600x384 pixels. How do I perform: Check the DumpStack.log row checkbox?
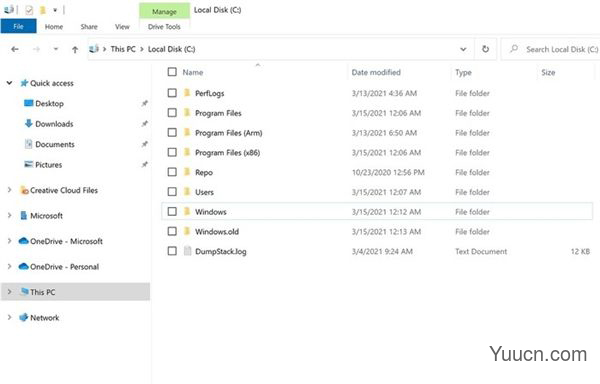coord(172,251)
